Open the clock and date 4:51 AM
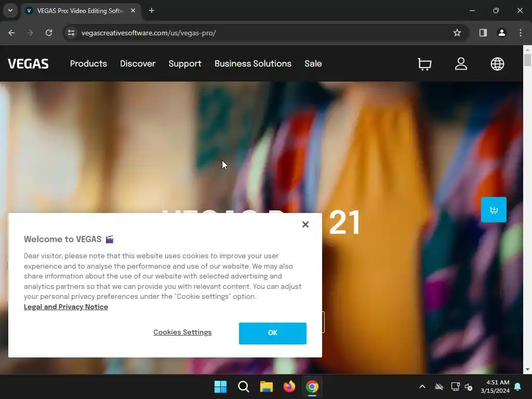This screenshot has height=399, width=532. (x=495, y=387)
